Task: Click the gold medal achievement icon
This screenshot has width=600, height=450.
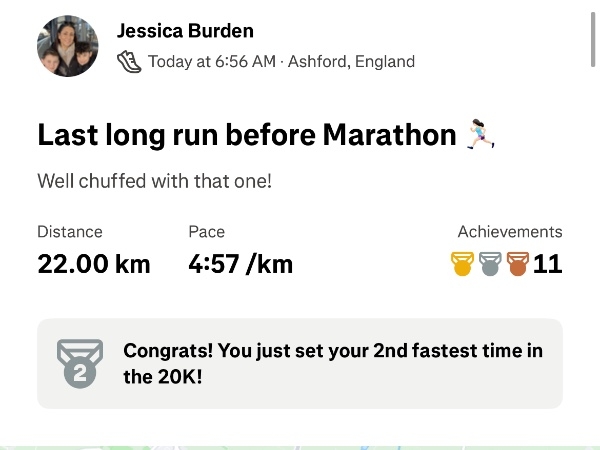Action: (x=462, y=264)
